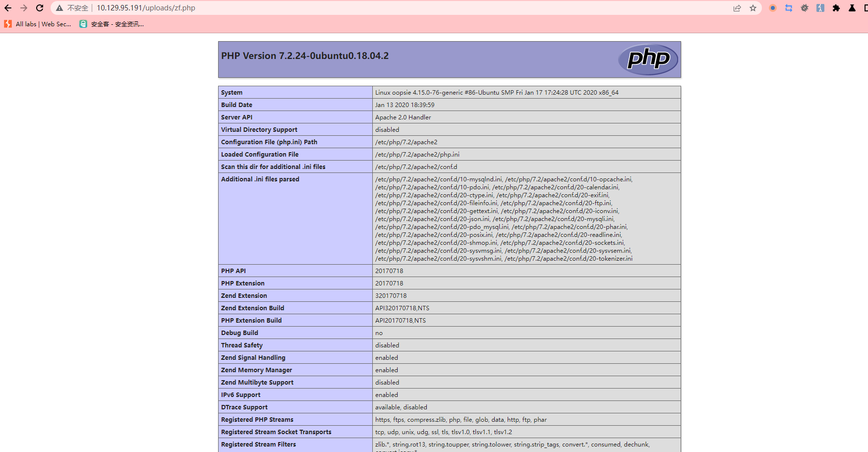Click the Zend Extension Build label

point(253,308)
